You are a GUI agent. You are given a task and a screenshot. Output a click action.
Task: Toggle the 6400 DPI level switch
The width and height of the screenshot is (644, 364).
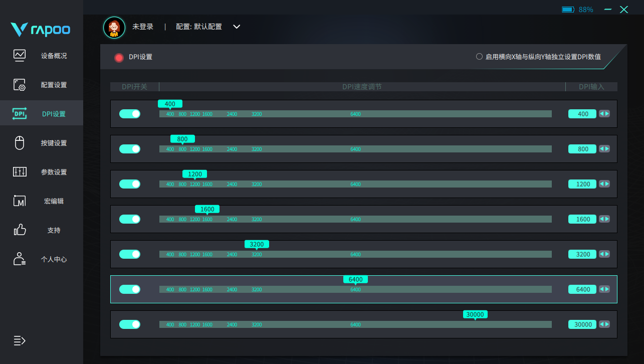point(130,289)
